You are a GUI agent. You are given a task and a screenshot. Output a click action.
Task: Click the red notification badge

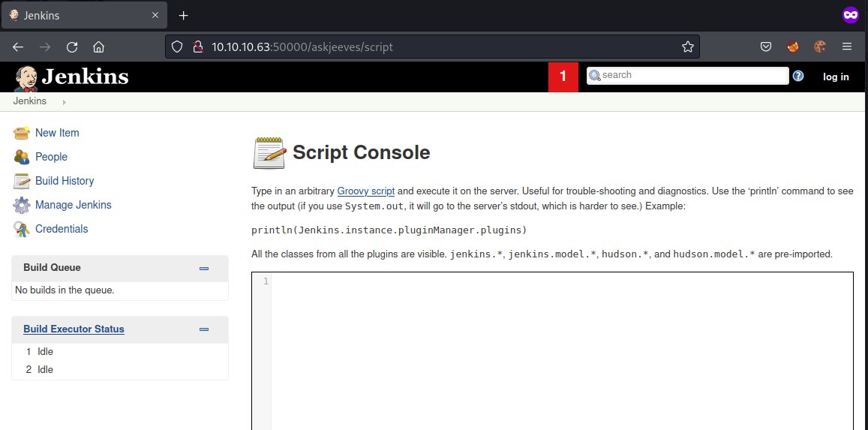(563, 77)
